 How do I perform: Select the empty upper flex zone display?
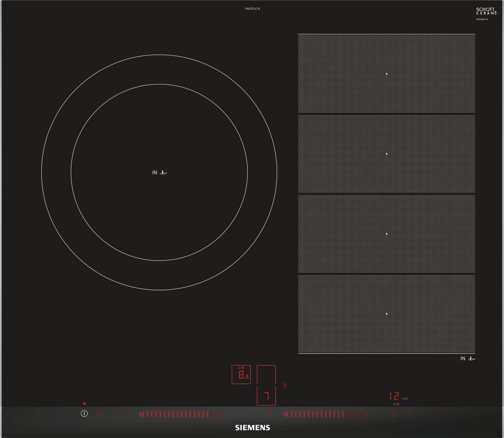coord(266,375)
